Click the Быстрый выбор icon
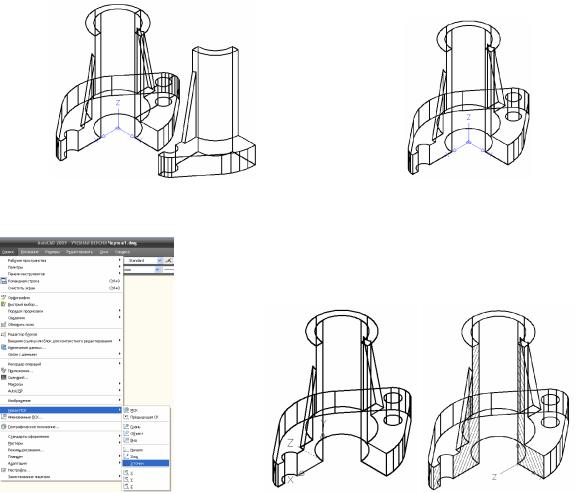 pos(4,304)
